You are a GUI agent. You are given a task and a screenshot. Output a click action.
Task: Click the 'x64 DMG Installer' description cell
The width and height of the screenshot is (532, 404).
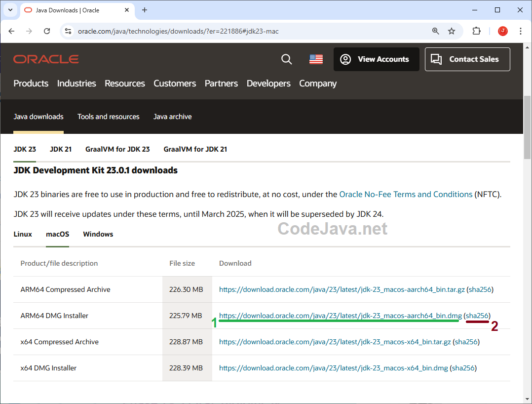88,368
